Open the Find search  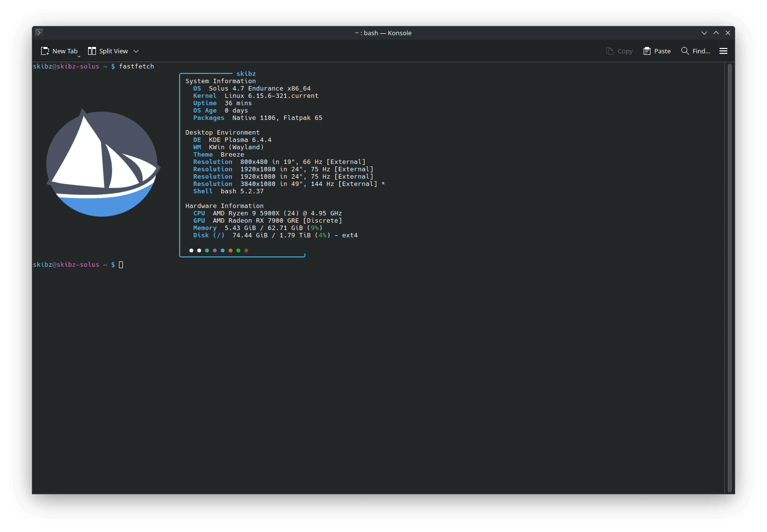pyautogui.click(x=696, y=51)
